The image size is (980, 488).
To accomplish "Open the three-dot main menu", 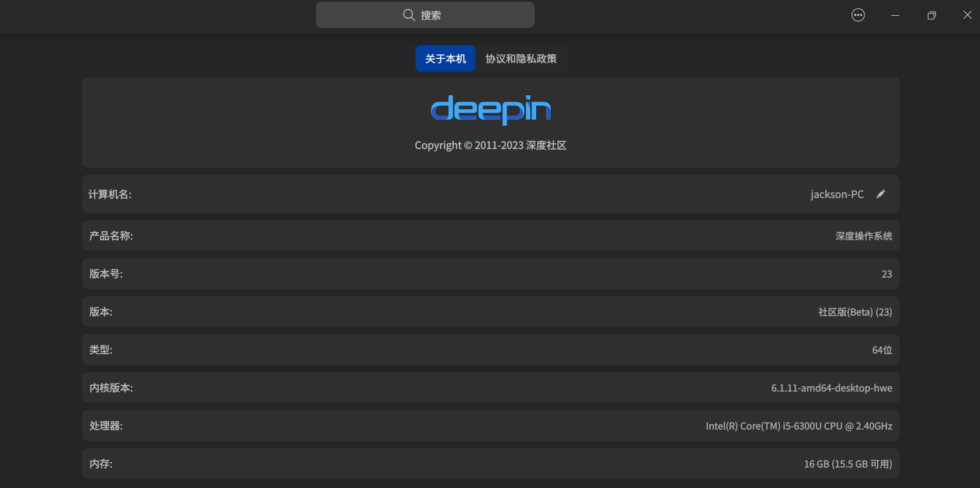I will pos(858,15).
